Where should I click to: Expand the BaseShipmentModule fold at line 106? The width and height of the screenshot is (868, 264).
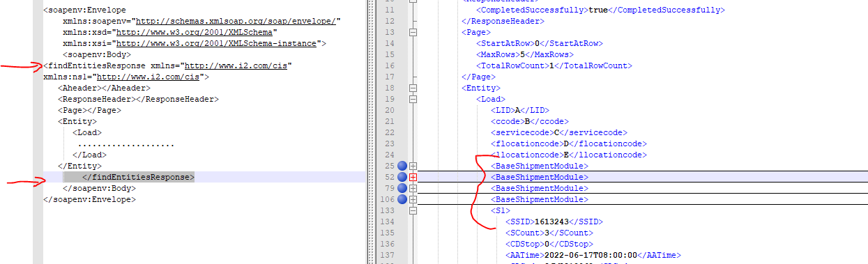(413, 199)
